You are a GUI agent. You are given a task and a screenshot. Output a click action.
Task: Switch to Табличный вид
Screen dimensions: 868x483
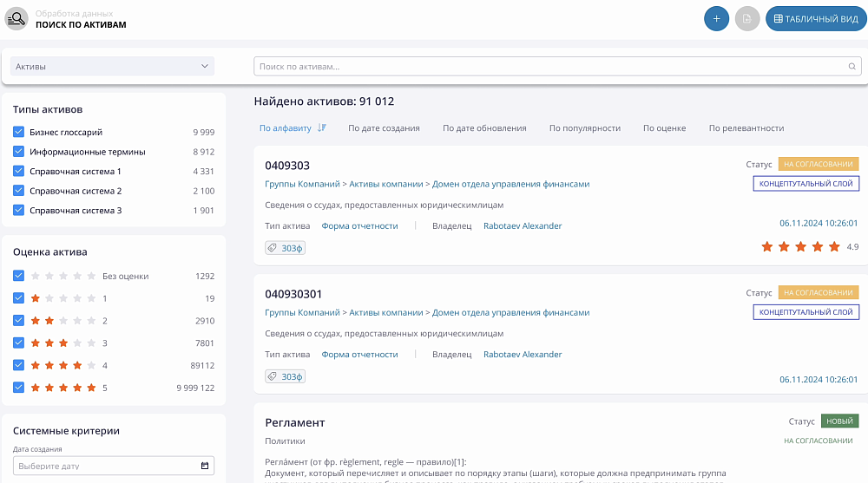816,19
